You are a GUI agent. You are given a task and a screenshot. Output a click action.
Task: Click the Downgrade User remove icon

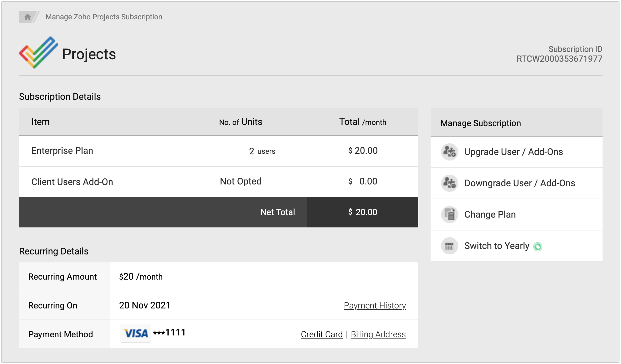(x=450, y=183)
